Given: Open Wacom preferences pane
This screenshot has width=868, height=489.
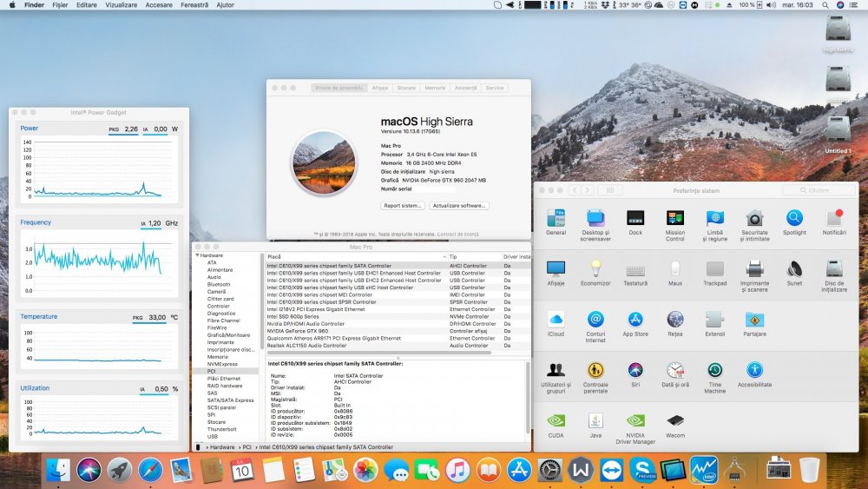Looking at the screenshot, I should tap(674, 426).
